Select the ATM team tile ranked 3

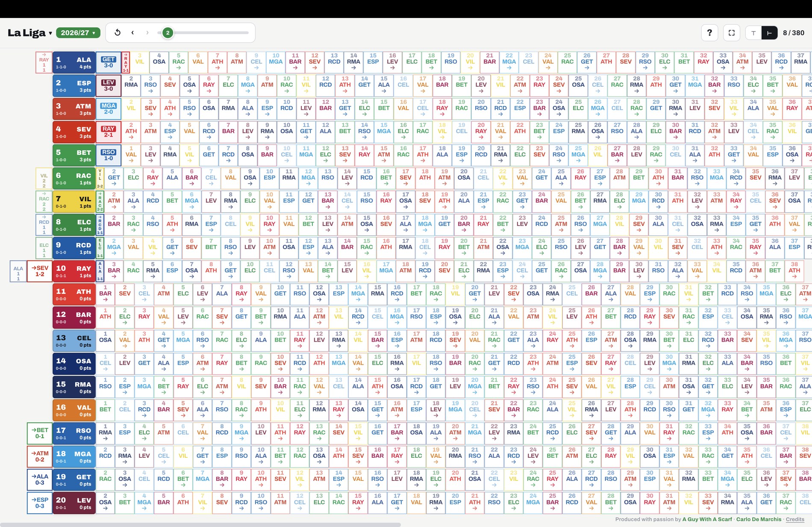click(74, 109)
